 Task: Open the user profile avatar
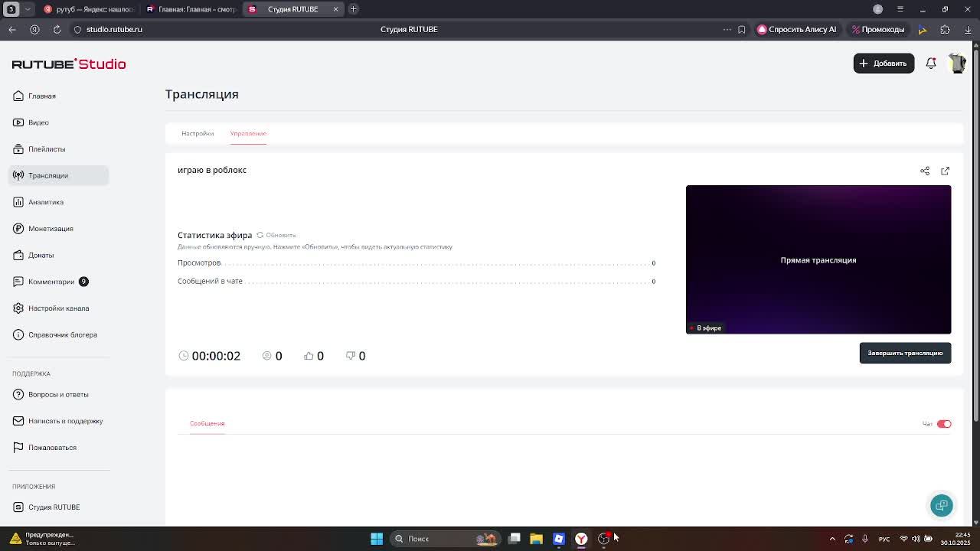point(957,64)
